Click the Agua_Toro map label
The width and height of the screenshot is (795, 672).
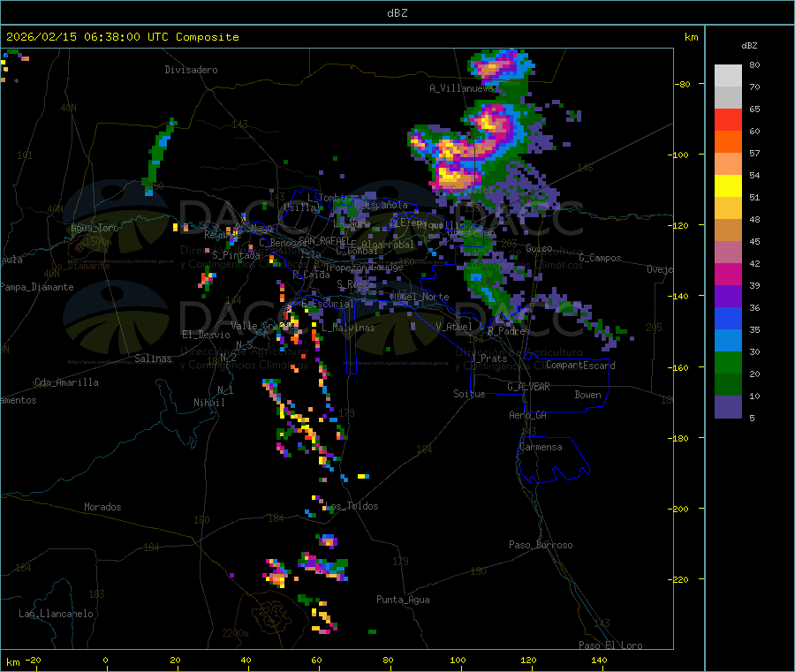click(x=95, y=228)
